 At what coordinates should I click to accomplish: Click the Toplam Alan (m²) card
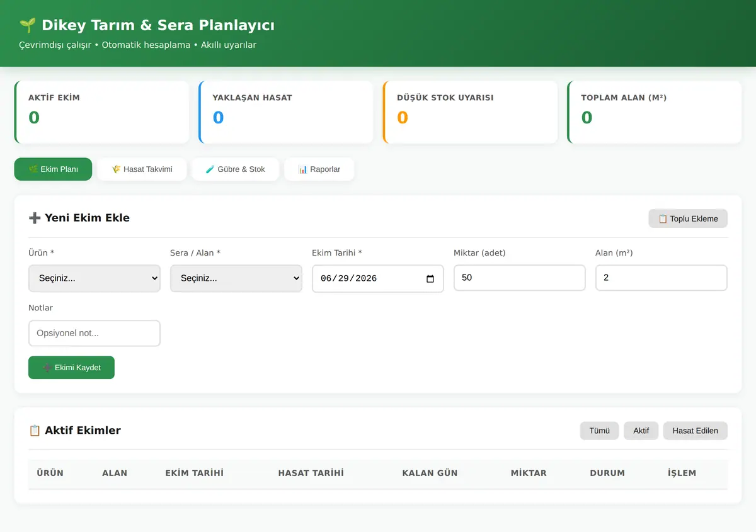(655, 112)
